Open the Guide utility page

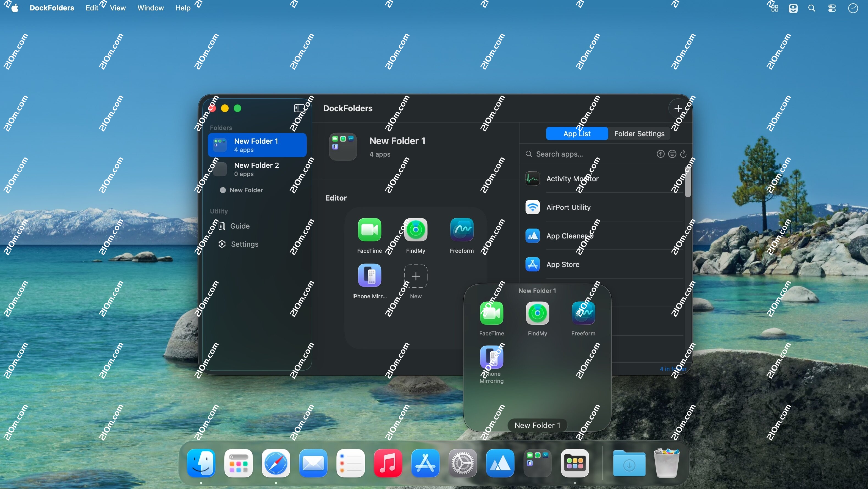point(234,226)
